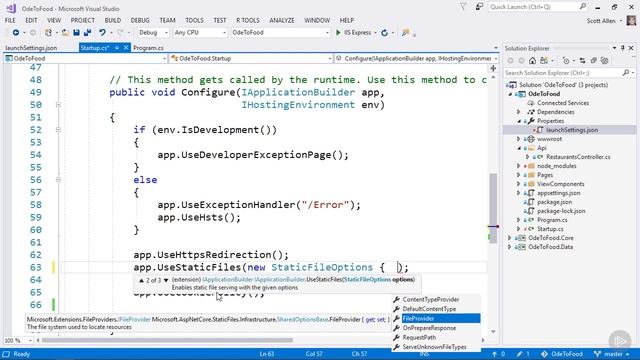Viewport: 640px width, 360px height.
Task: Click the Quick Launch search box
Action: click(538, 7)
